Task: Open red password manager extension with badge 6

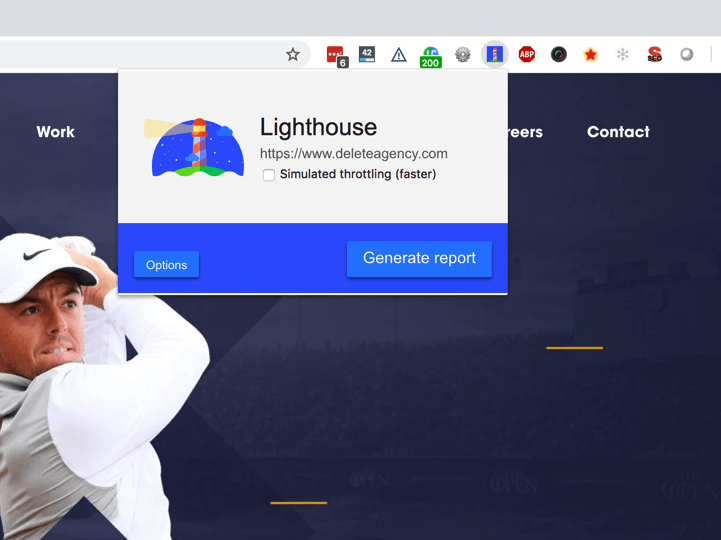Action: [337, 56]
